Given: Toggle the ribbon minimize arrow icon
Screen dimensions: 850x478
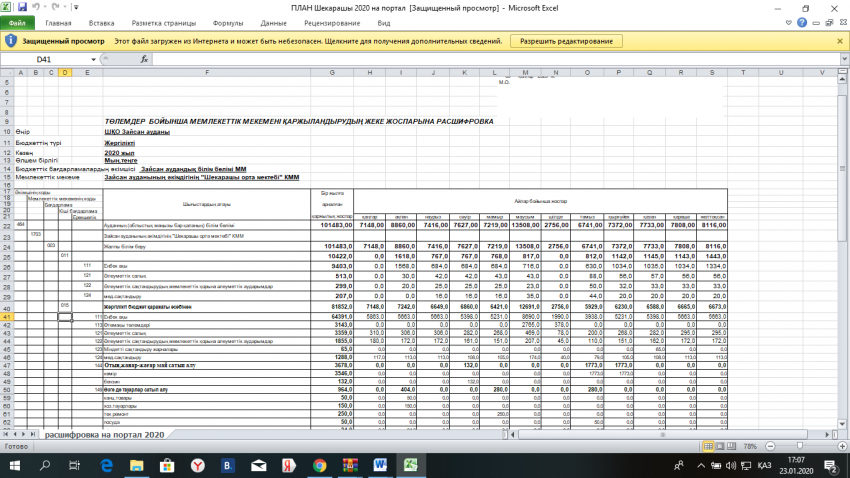Looking at the screenshot, I should pos(788,23).
